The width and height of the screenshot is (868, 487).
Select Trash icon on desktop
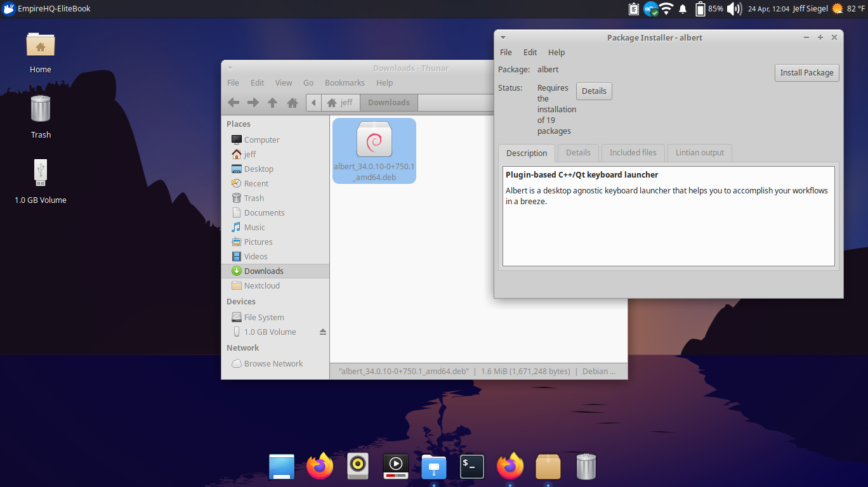point(41,117)
